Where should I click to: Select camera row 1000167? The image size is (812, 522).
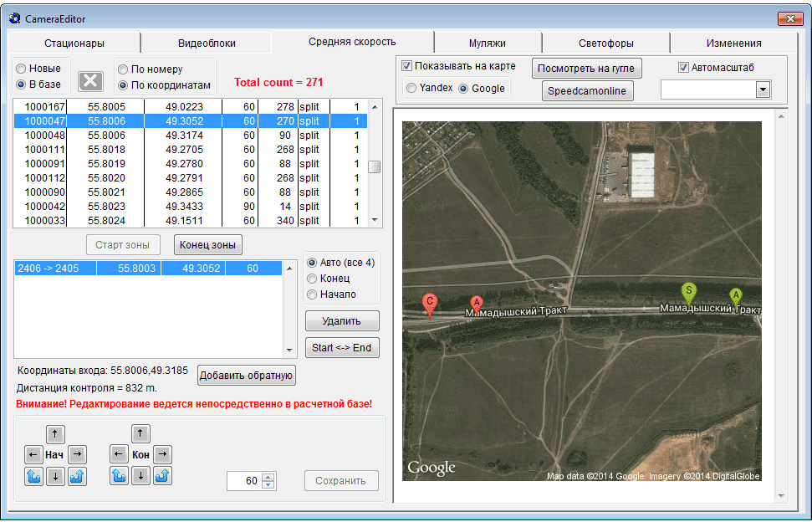(x=191, y=107)
